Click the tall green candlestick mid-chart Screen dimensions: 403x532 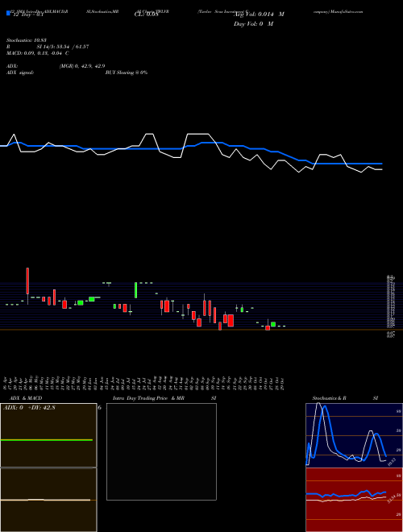(135, 290)
